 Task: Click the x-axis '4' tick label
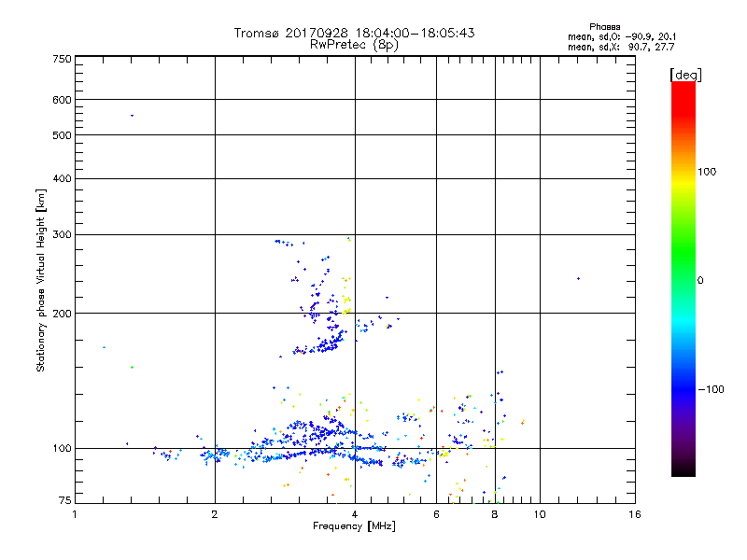355,514
